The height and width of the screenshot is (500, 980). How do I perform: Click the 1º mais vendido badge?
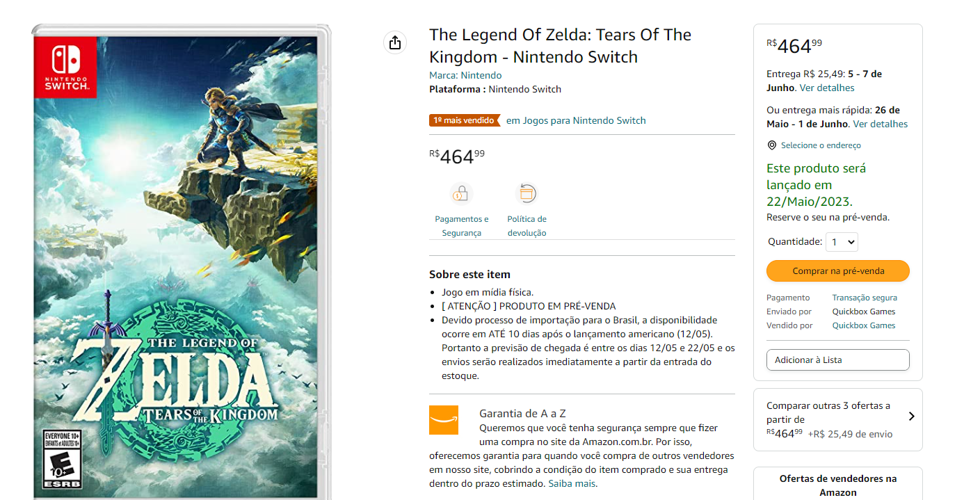(464, 120)
